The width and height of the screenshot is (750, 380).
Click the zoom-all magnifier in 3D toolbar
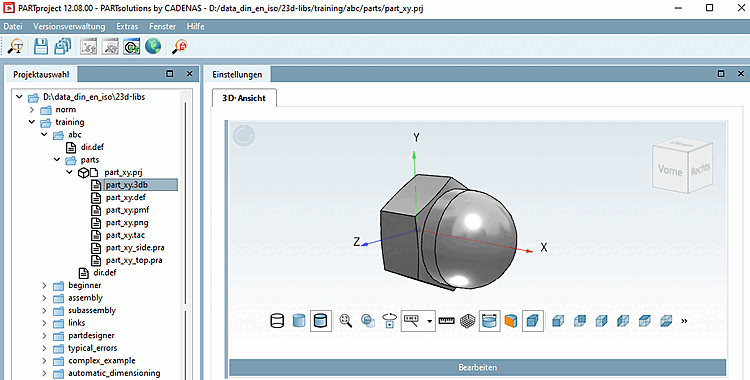[346, 321]
